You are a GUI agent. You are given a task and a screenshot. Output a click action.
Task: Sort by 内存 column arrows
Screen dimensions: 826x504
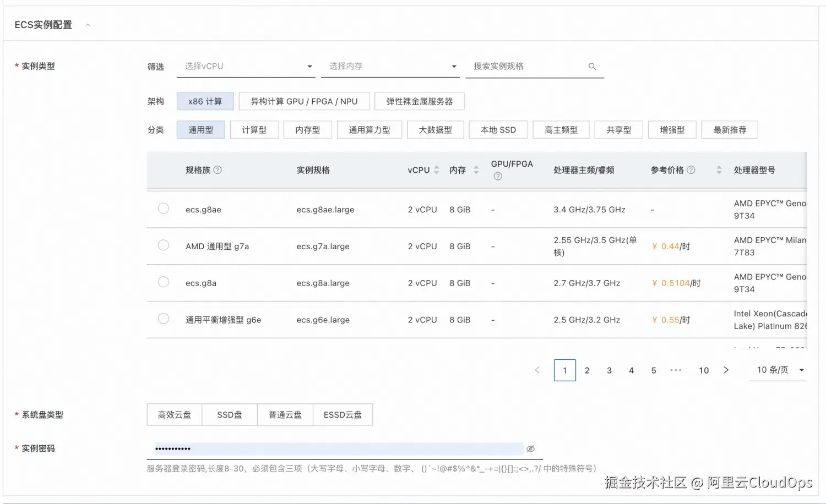[476, 170]
